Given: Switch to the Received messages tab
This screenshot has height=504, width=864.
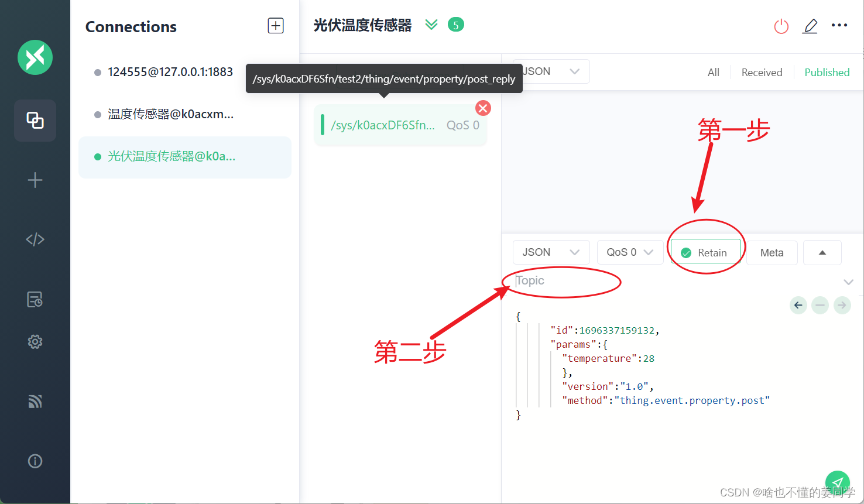Looking at the screenshot, I should [x=762, y=71].
